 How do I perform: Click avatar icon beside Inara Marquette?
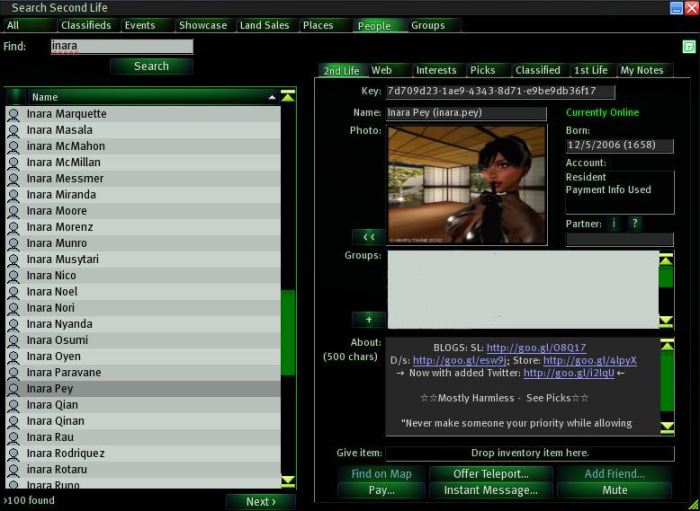(13, 114)
